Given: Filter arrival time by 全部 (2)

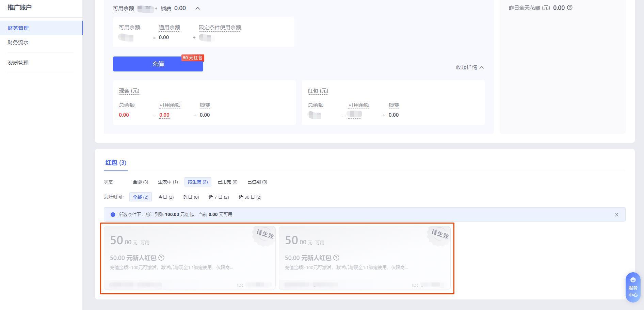Looking at the screenshot, I should pos(141,197).
